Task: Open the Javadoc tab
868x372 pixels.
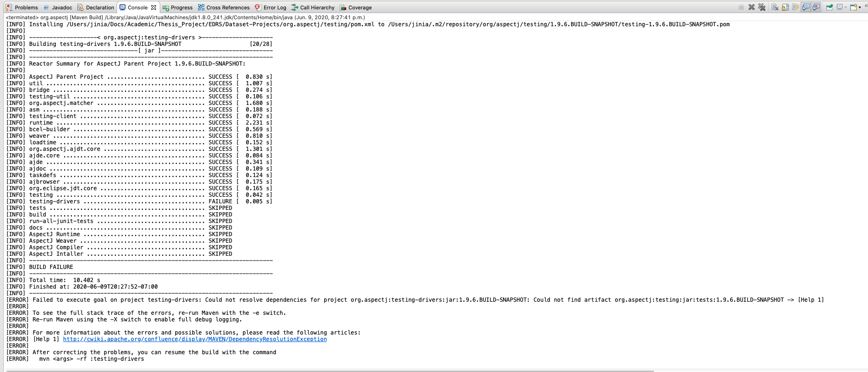Action: 58,7
